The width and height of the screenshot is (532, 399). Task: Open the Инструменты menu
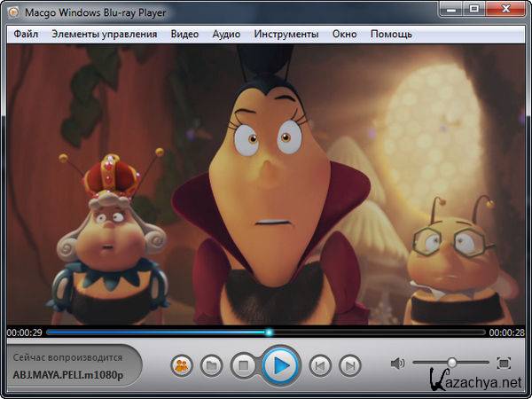coord(286,34)
